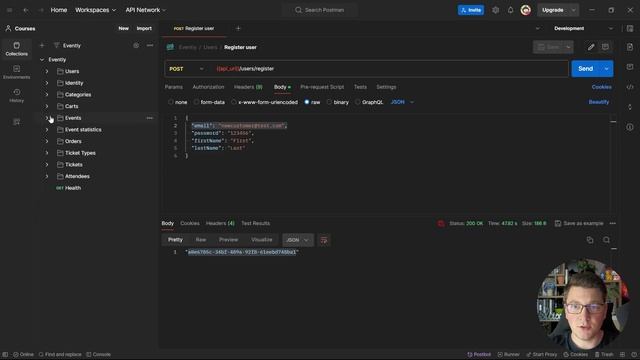Viewport: 640px width, 360px height.
Task: Open the user avatar menu
Action: [526, 10]
